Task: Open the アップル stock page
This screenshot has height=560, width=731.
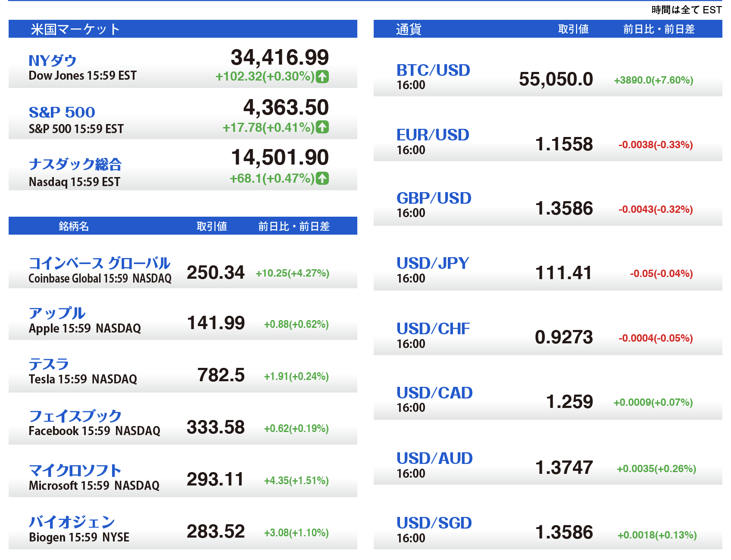Action: 57,313
